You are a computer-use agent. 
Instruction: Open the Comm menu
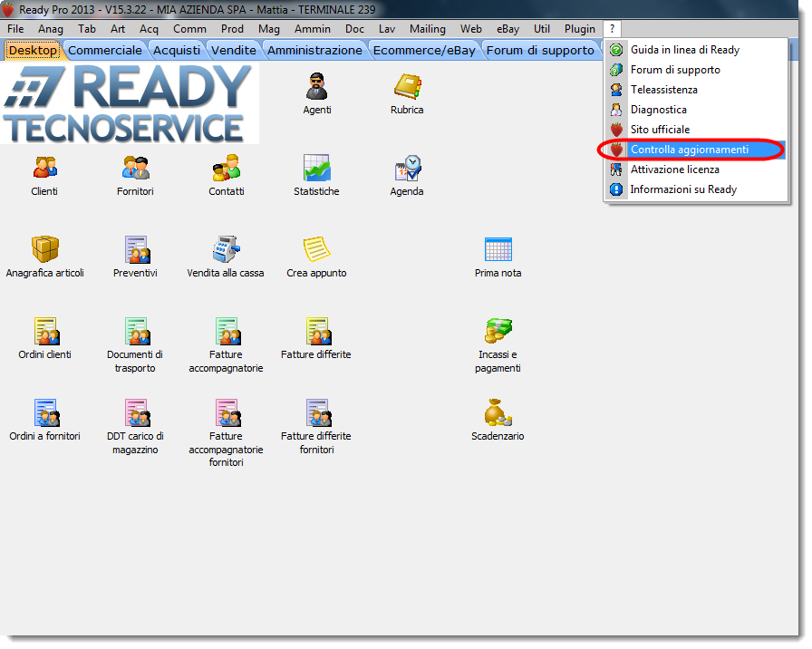(x=189, y=29)
